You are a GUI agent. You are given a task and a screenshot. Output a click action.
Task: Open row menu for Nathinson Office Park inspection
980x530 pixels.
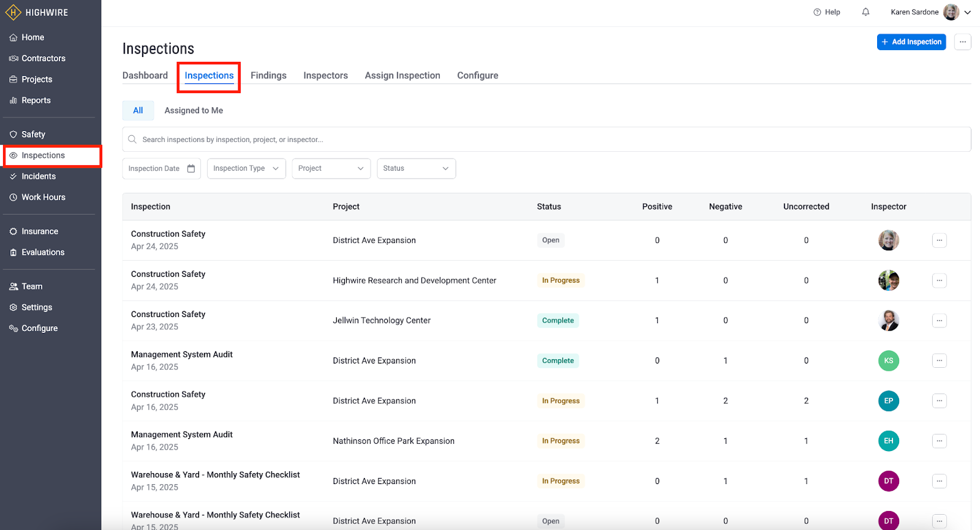click(939, 441)
